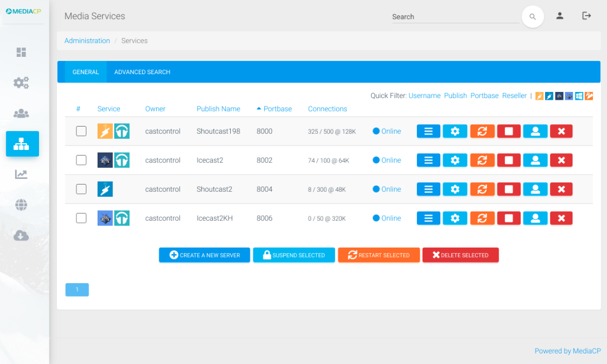The image size is (607, 364).
Task: Open the customers section in the sidebar
Action: pyautogui.click(x=21, y=113)
